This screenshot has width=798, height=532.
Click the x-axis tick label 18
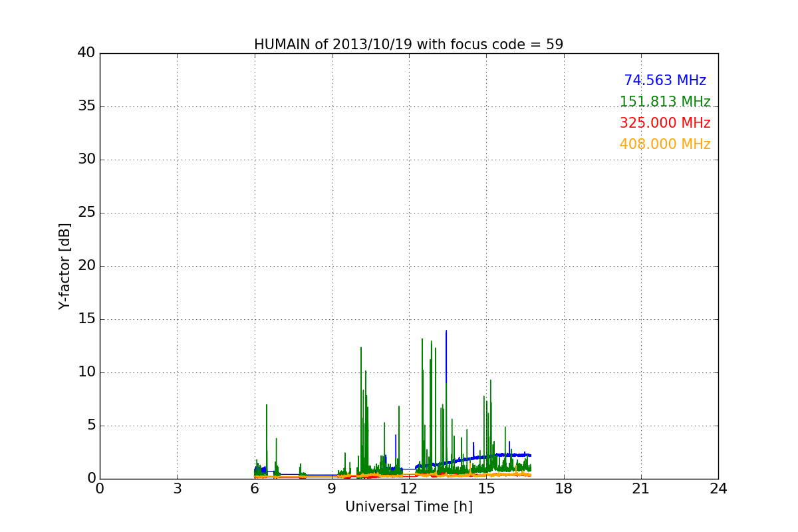[x=564, y=489]
